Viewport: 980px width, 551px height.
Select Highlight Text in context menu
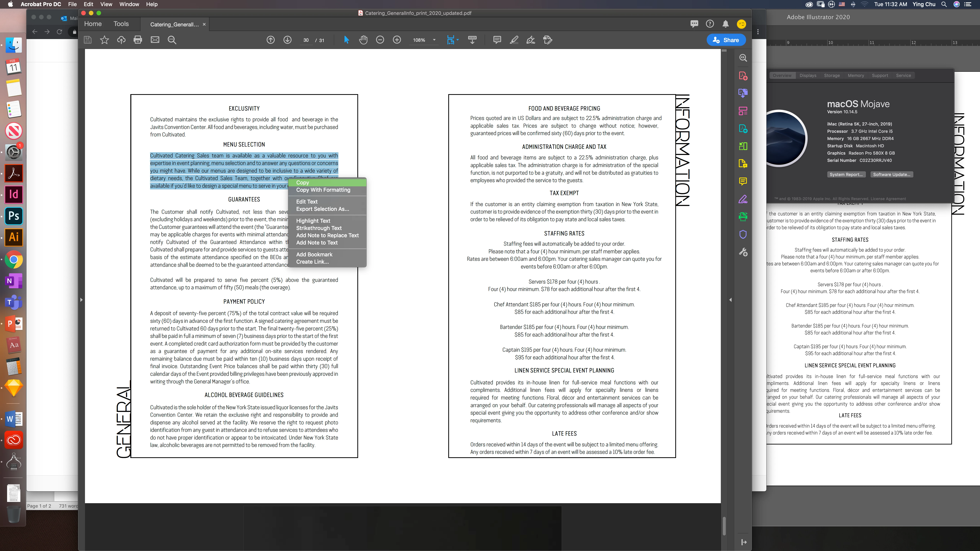coord(313,221)
